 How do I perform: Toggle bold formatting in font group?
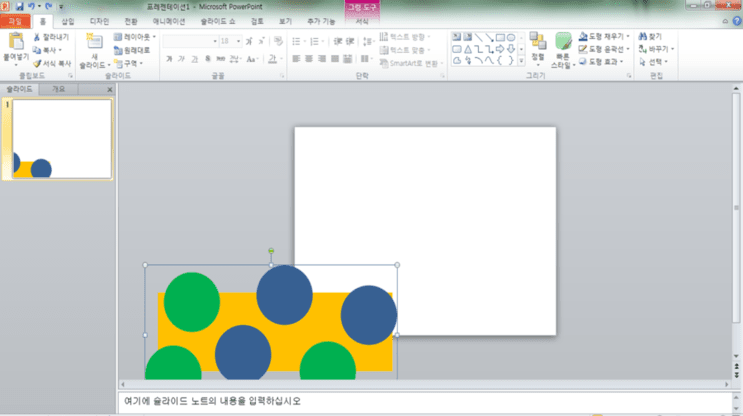(169, 59)
